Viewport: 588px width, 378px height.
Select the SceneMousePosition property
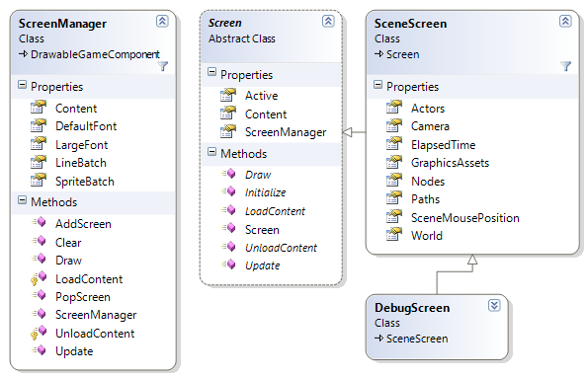pyautogui.click(x=465, y=218)
